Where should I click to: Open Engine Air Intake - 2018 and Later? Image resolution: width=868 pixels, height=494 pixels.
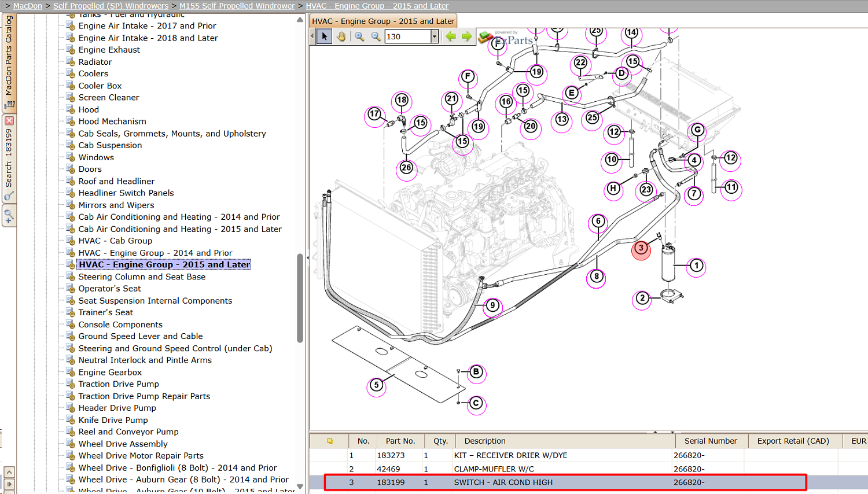click(148, 38)
